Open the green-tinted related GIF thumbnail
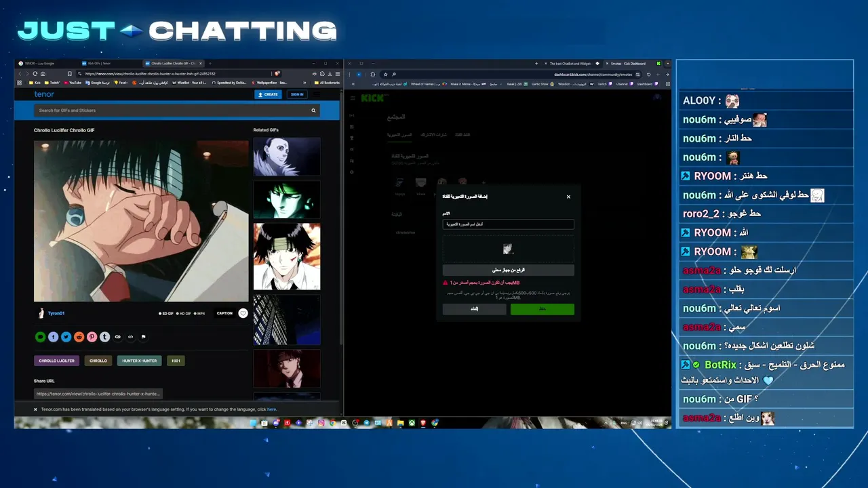868x488 pixels. coord(287,199)
